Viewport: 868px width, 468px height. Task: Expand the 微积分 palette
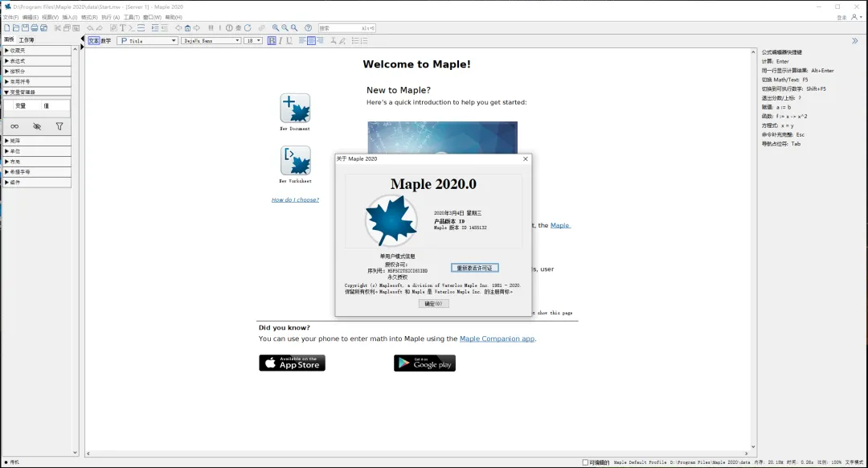36,71
